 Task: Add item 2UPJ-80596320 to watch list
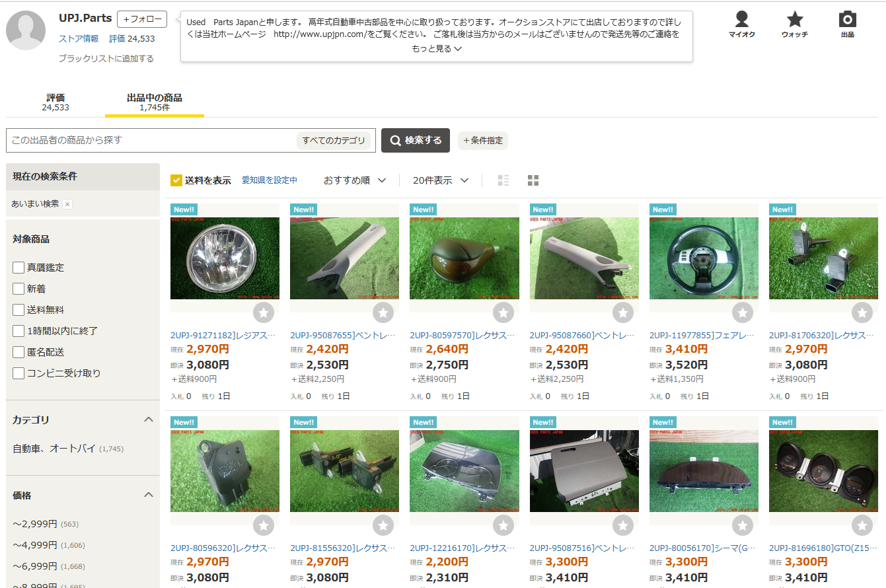[x=264, y=525]
